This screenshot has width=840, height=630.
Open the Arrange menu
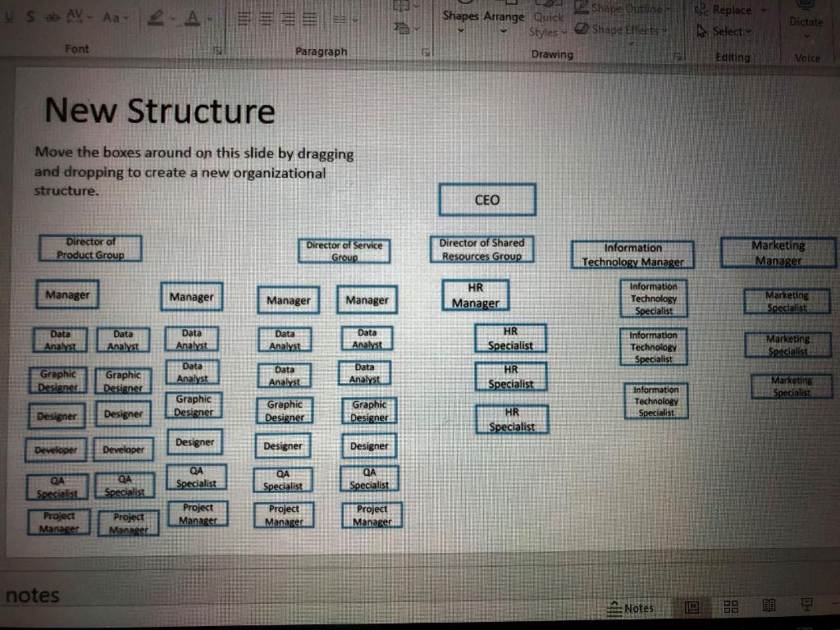pyautogui.click(x=504, y=18)
